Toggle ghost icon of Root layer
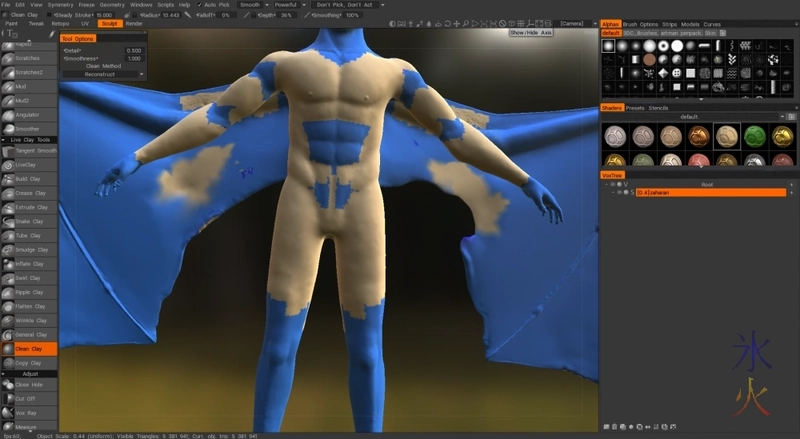This screenshot has width=800, height=439. click(613, 184)
